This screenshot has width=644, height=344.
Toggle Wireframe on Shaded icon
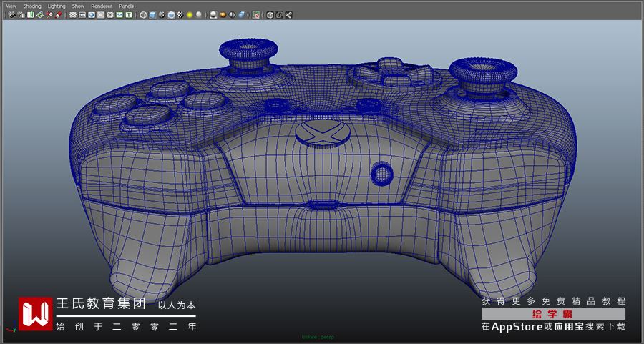(171, 15)
